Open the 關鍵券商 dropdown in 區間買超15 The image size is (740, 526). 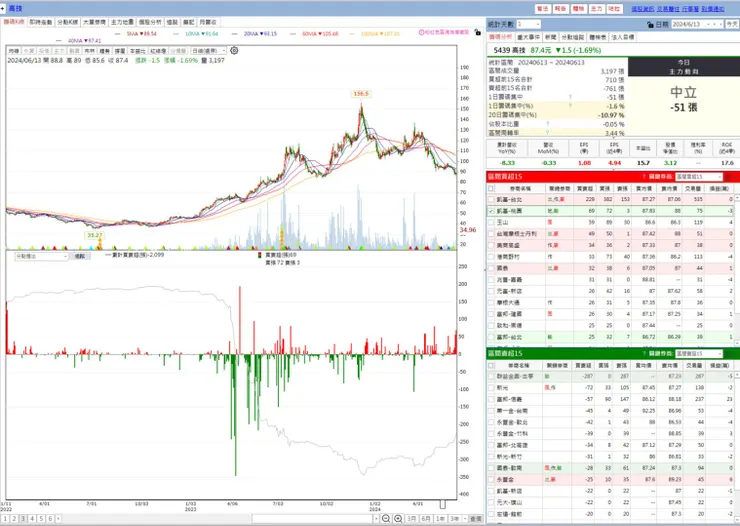(x=698, y=176)
